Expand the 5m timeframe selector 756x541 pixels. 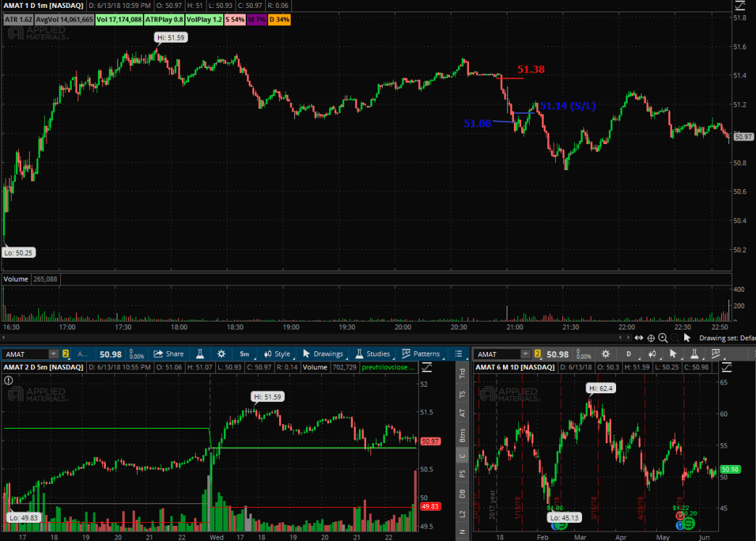click(245, 354)
